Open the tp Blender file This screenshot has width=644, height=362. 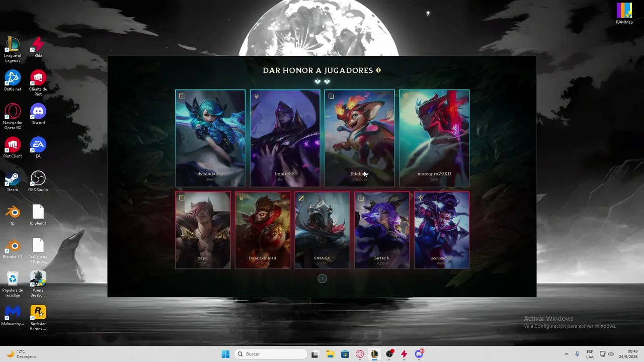coord(13,215)
